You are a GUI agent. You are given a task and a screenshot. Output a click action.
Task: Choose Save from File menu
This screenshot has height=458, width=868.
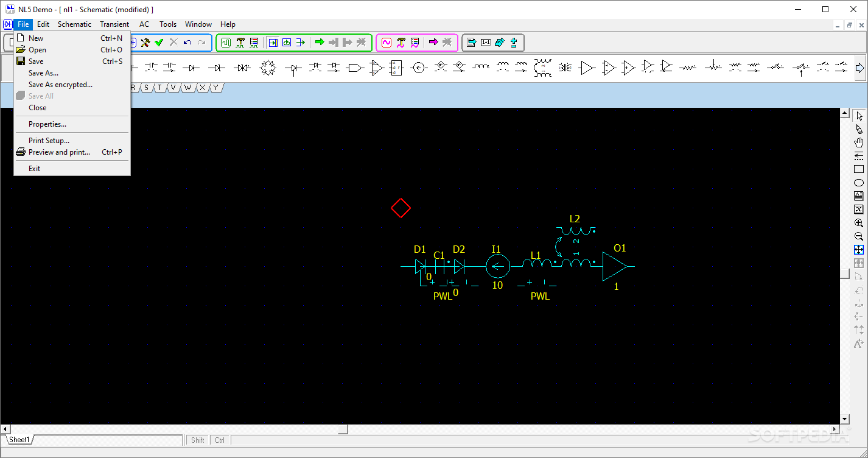point(72,62)
